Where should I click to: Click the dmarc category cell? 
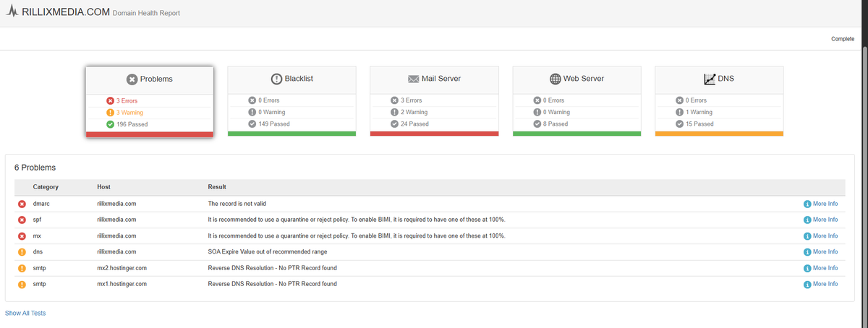point(41,204)
